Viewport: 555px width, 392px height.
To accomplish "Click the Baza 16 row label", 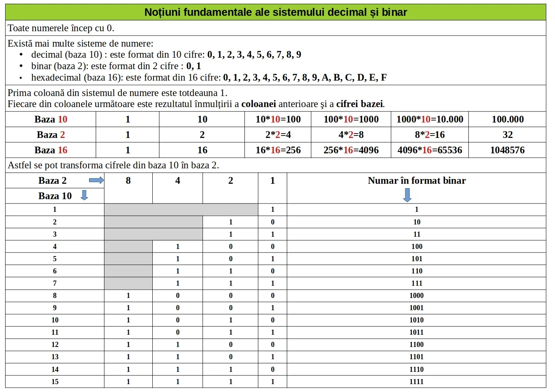I will tap(51, 150).
